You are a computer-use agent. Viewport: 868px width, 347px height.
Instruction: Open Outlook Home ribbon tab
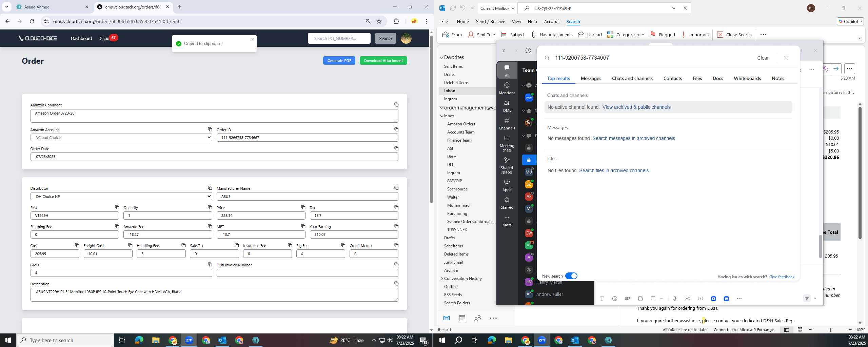point(462,21)
